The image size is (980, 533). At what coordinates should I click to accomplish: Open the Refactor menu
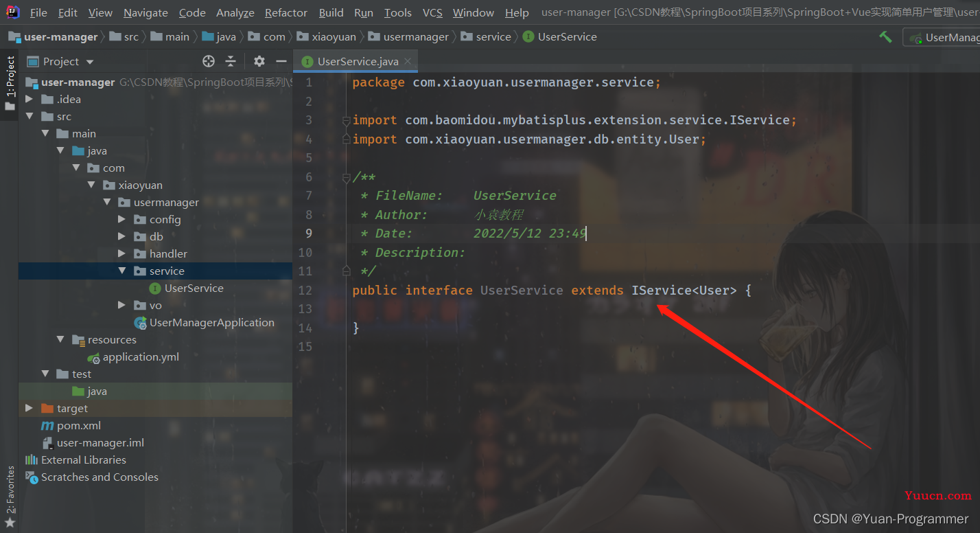(286, 12)
